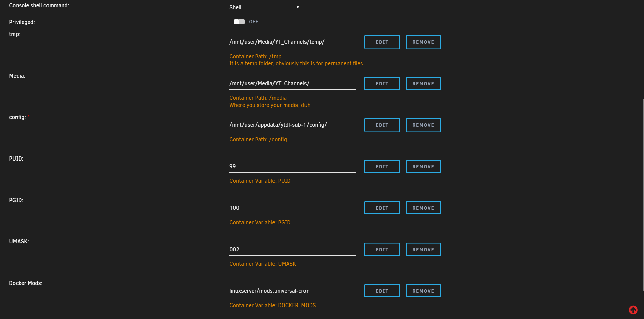The width and height of the screenshot is (644, 319).
Task: Edit the Docker Mods entry
Action: [x=382, y=291]
